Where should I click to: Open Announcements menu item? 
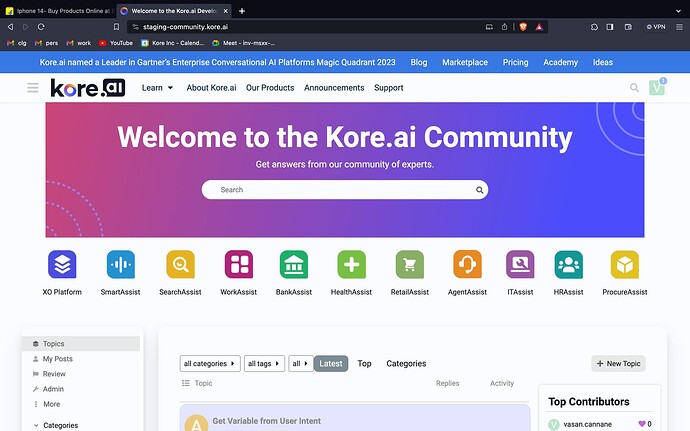tap(334, 88)
